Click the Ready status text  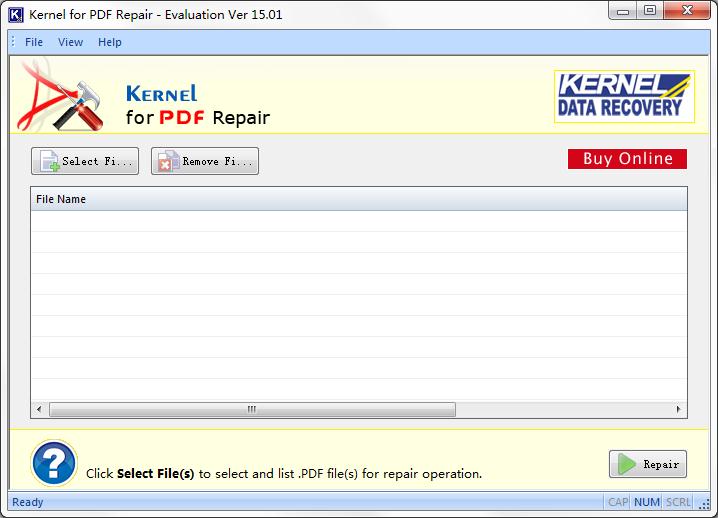[x=27, y=502]
